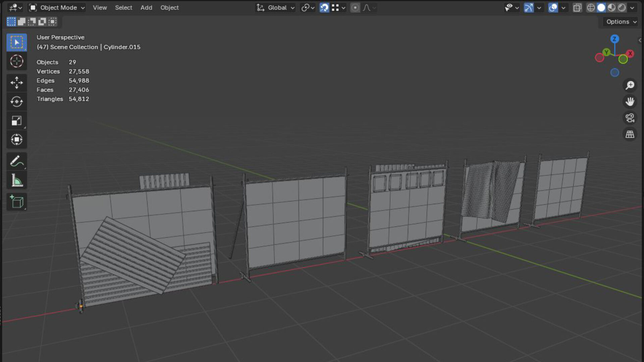Click the camera view icon
644x362 pixels.
click(630, 118)
